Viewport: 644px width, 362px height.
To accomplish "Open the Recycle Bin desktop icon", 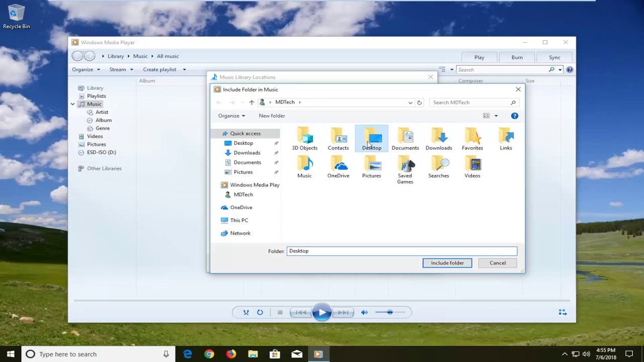I will point(16,17).
